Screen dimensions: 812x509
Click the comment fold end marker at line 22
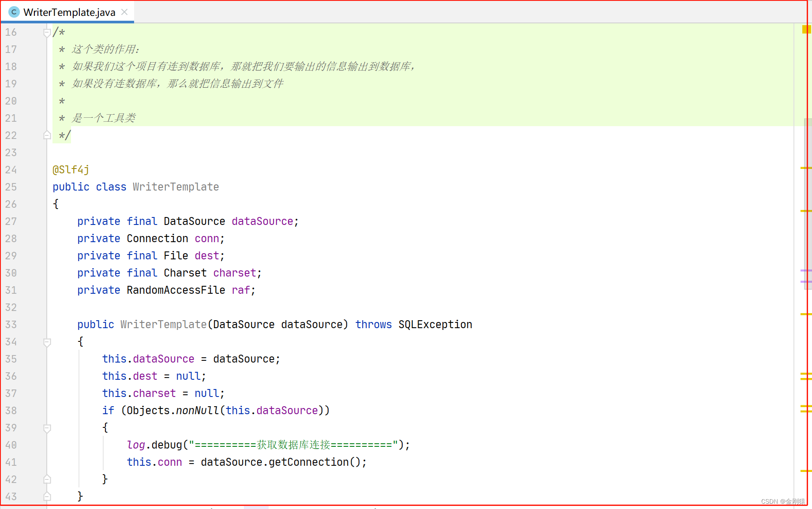coord(47,135)
